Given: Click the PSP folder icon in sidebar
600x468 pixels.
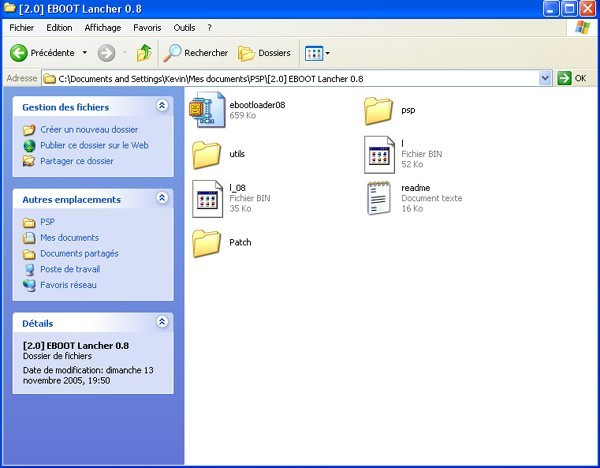Looking at the screenshot, I should click(29, 222).
